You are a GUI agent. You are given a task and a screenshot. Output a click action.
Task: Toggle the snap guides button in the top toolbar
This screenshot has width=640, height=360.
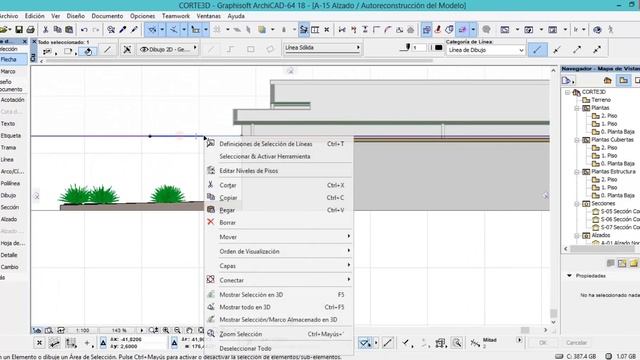[174, 30]
